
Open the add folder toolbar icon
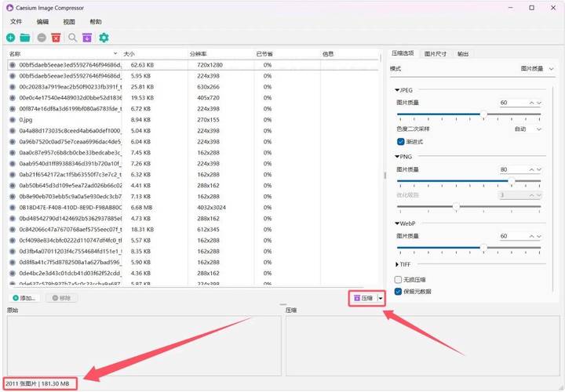25,38
